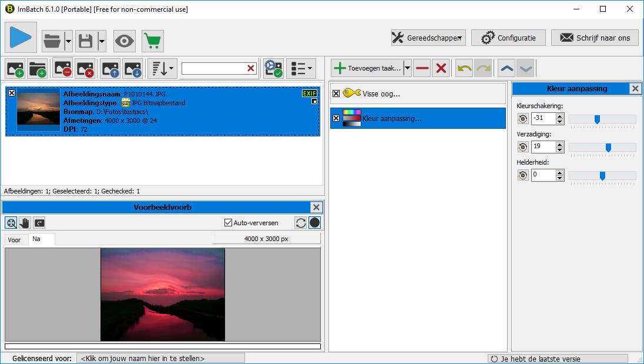
Task: Undo the last task change
Action: [465, 68]
